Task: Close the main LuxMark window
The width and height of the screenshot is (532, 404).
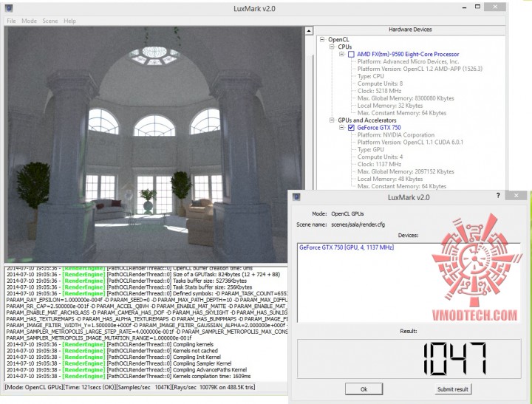Action: [495, 7]
